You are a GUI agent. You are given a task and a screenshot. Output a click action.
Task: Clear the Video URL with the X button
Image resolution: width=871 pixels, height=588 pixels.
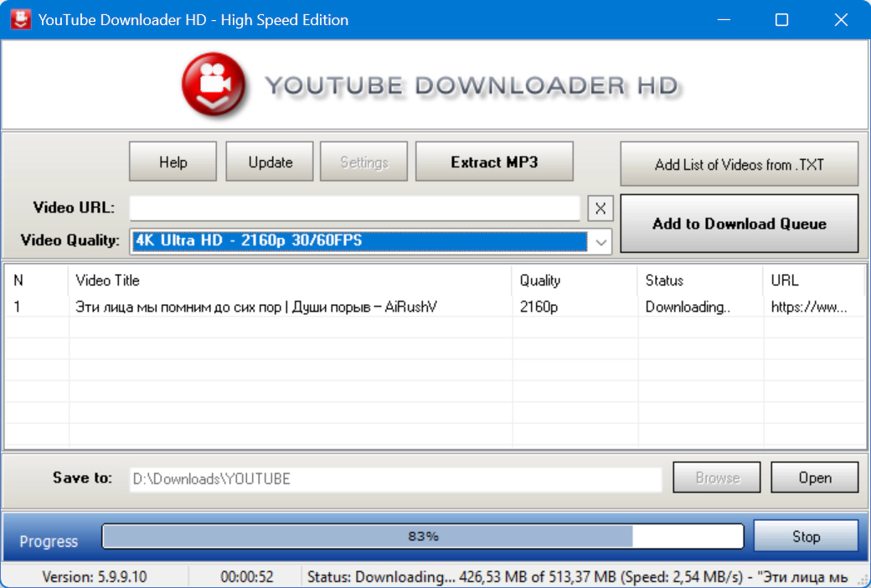[600, 209]
